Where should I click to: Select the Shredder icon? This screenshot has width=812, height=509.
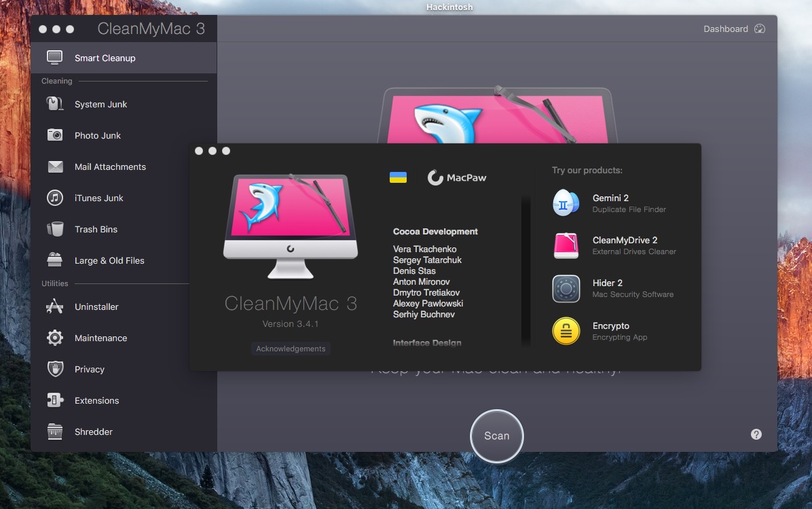coord(55,431)
